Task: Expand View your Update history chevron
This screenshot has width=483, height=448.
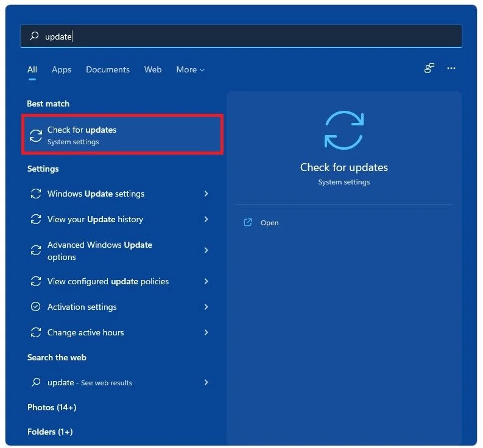Action: point(206,219)
